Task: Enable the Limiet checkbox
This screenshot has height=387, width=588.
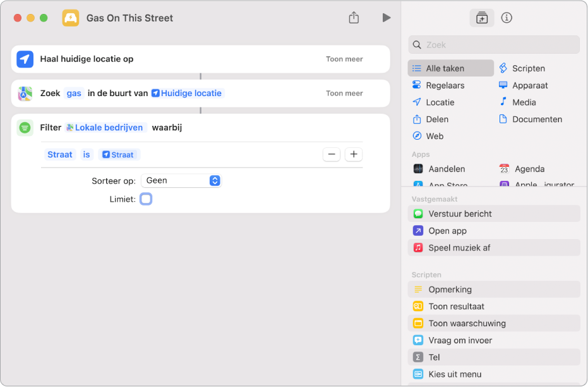Action: click(x=146, y=199)
